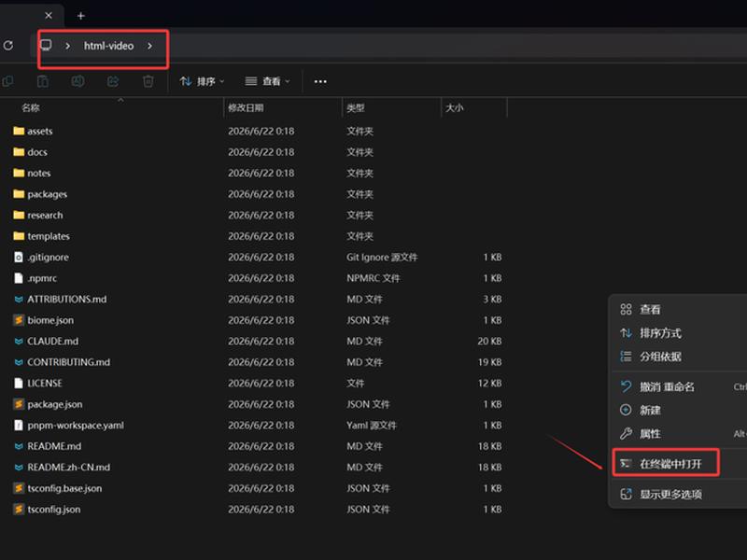This screenshot has width=747, height=560.
Task: Choose 属性 in the context menu
Action: (650, 434)
